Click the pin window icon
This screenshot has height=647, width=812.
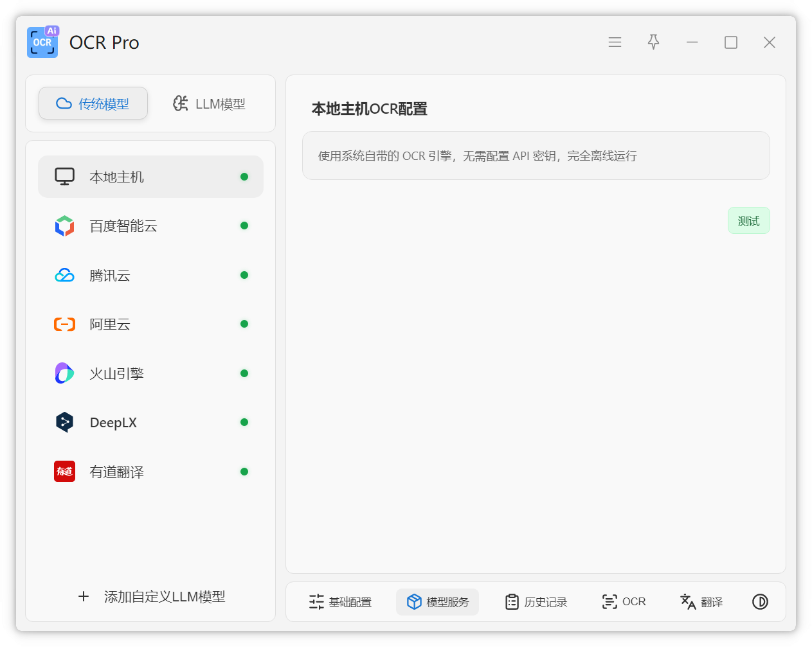653,42
